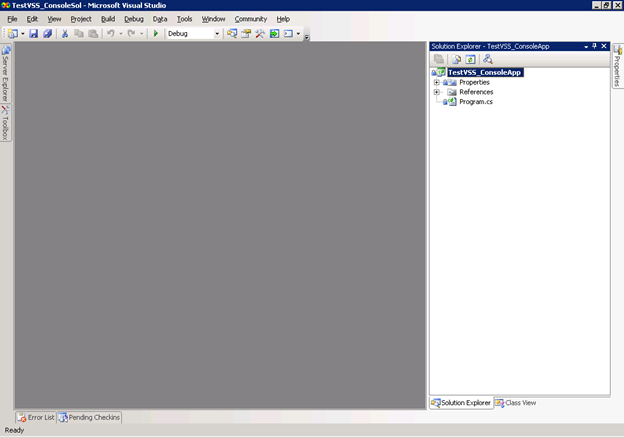This screenshot has height=438, width=624.
Task: Toggle Show All Files in Solution Explorer
Action: pyautogui.click(x=456, y=59)
